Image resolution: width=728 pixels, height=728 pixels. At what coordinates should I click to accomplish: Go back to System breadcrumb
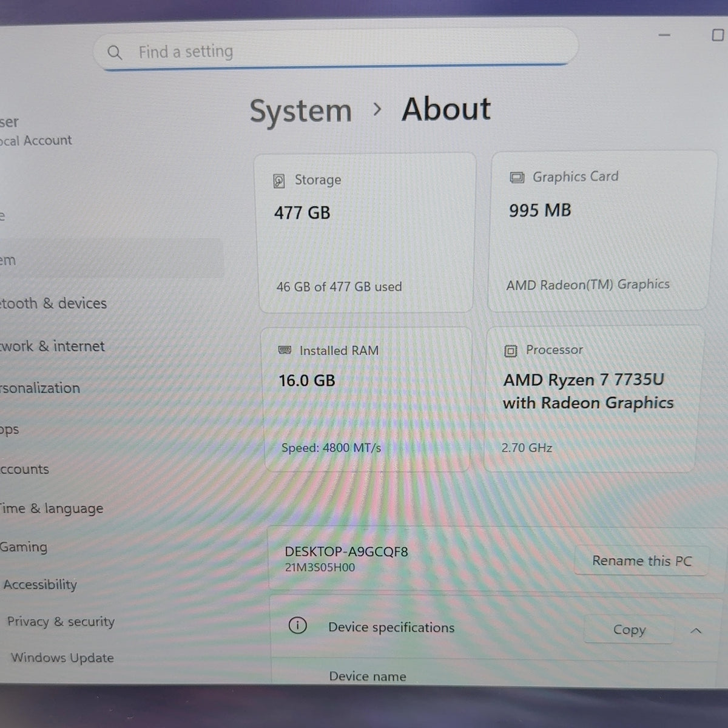click(x=301, y=112)
